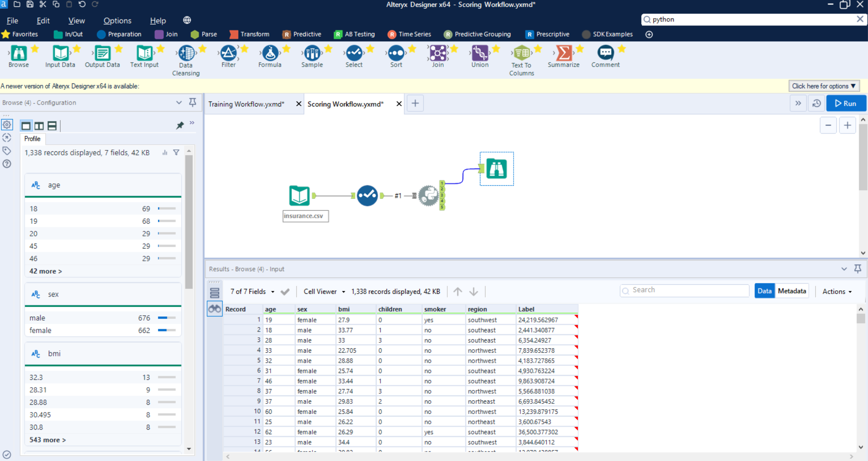Switch to Training Workflow.yxmd tab
868x461 pixels.
tap(246, 104)
